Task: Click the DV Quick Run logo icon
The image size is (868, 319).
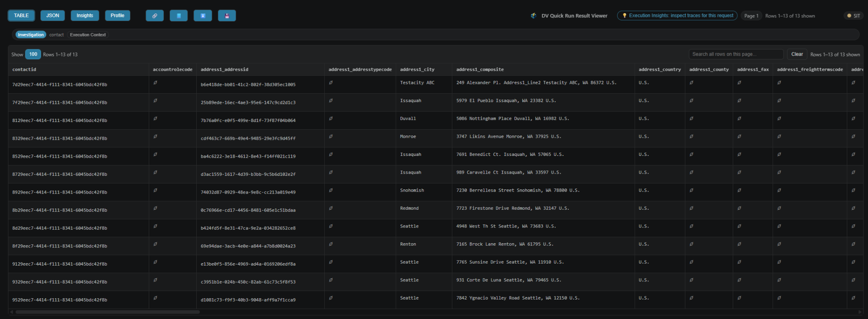Action: coord(534,16)
